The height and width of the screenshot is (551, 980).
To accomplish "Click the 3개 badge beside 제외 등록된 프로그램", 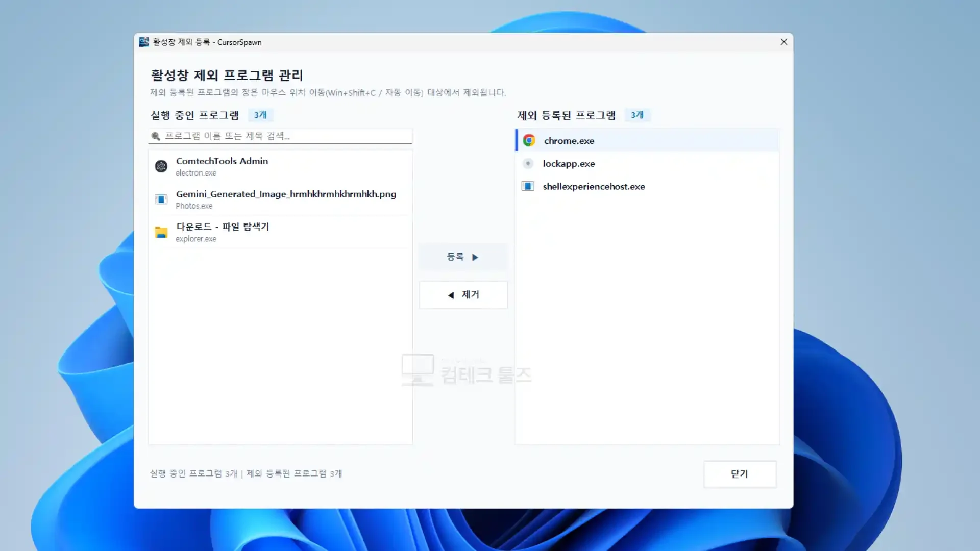I will tap(637, 115).
